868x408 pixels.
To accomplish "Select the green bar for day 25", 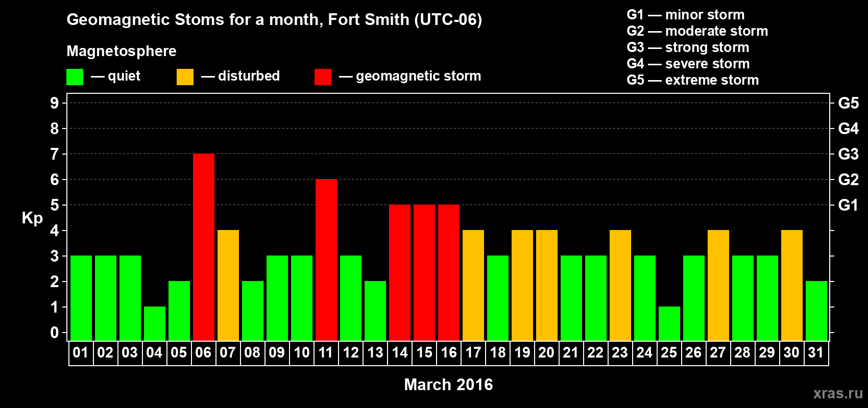I will click(x=669, y=323).
